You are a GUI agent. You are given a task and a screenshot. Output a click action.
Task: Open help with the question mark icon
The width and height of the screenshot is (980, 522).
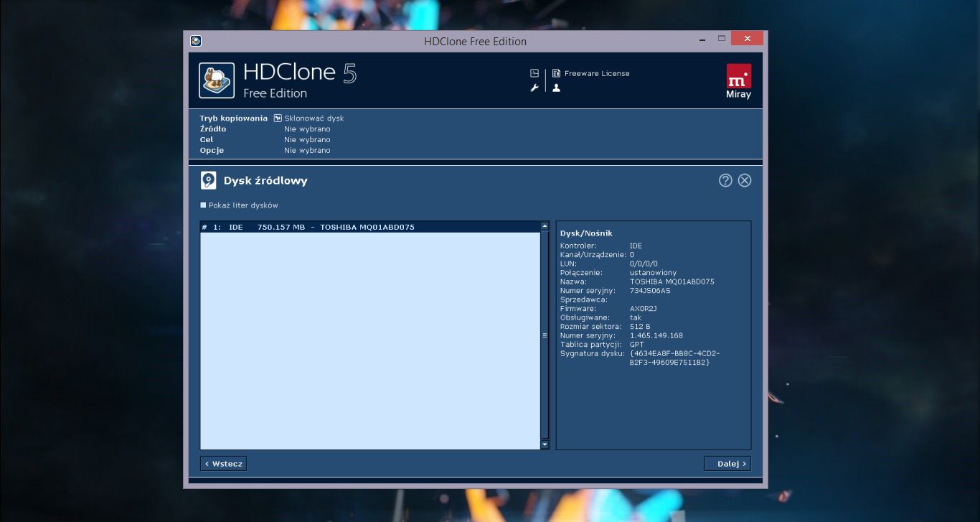click(725, 180)
